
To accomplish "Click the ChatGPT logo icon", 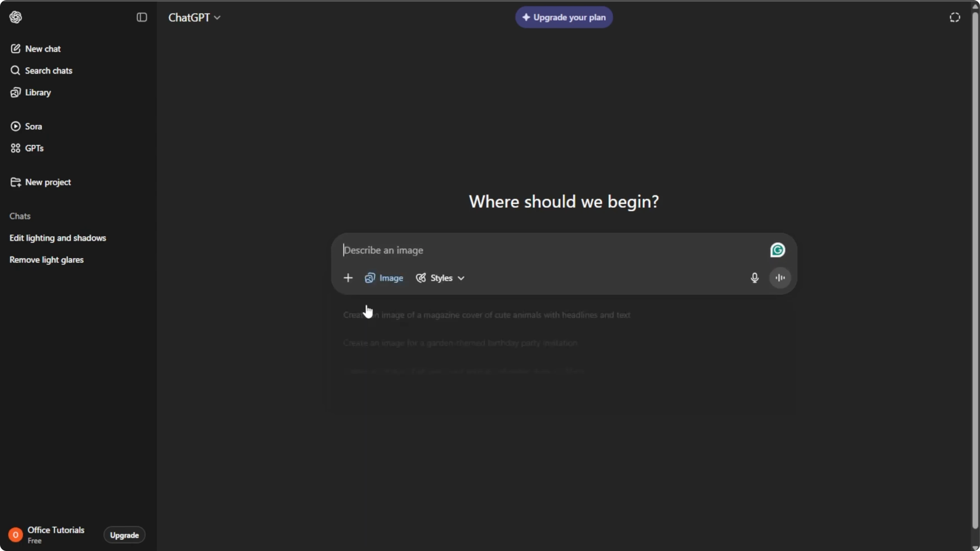I will [16, 17].
